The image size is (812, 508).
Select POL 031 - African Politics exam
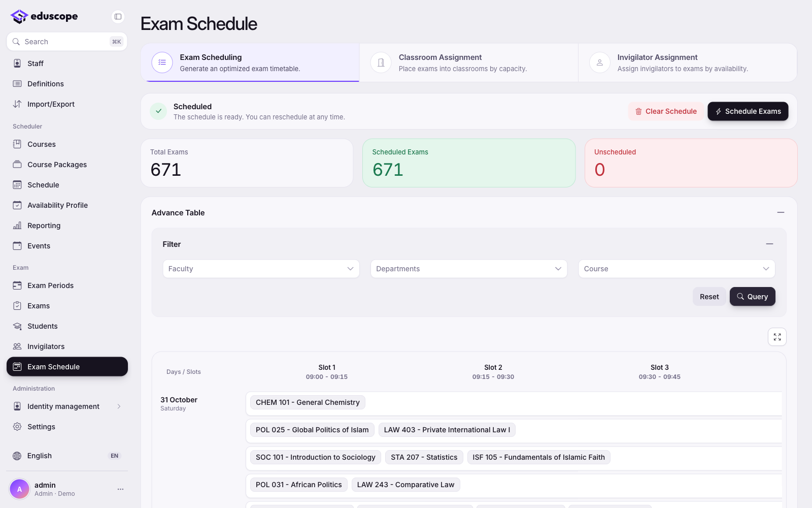(x=299, y=485)
